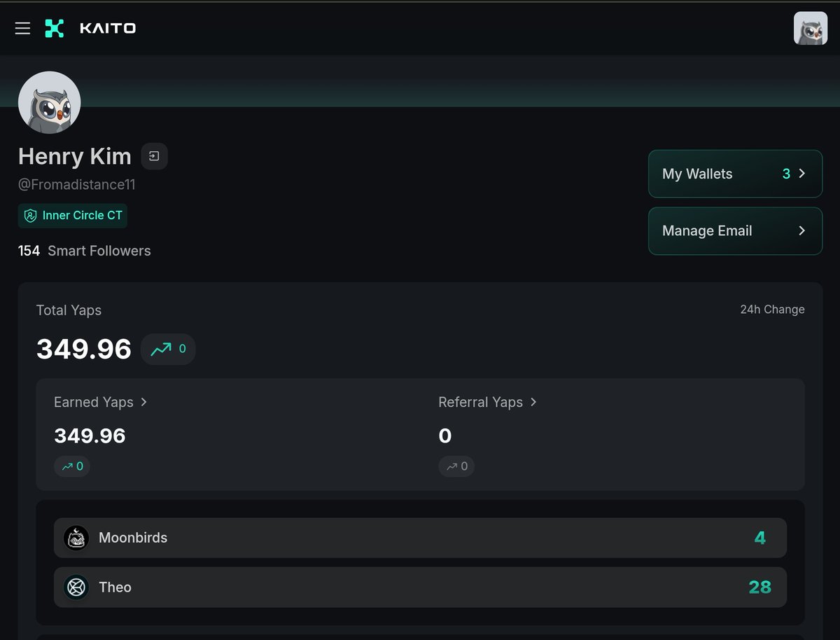Open the owl avatar account menu in the header
The width and height of the screenshot is (840, 640).
(x=810, y=29)
